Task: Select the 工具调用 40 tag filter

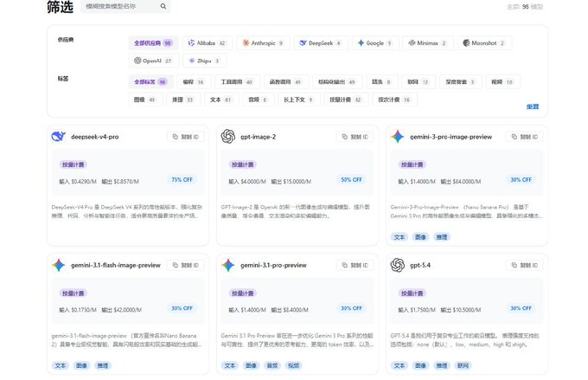Action: [x=237, y=82]
